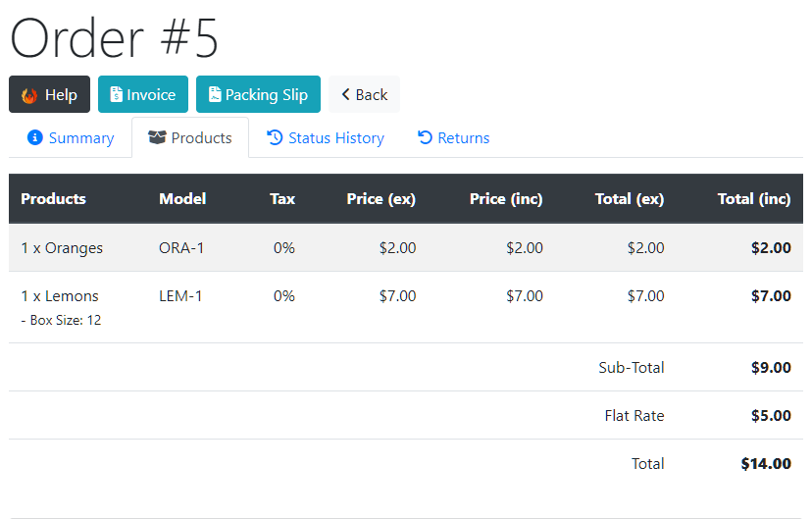
Task: Click the open box Products icon
Action: [157, 137]
